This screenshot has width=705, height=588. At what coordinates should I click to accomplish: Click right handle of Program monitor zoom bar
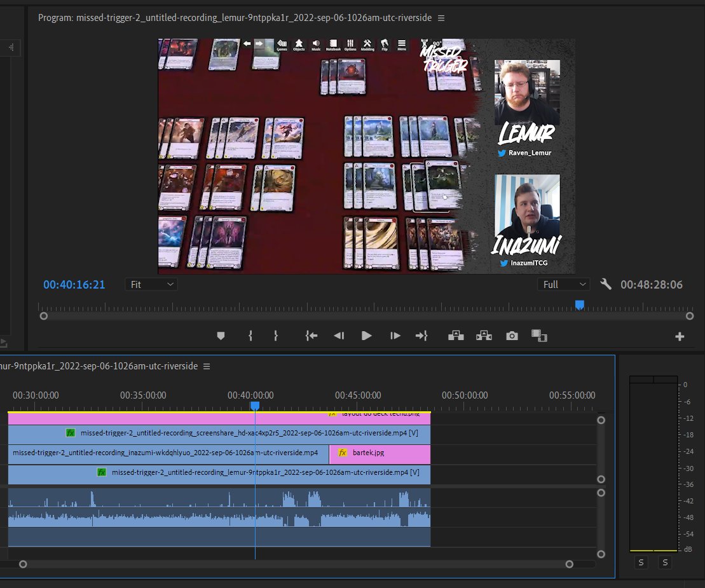pos(690,316)
